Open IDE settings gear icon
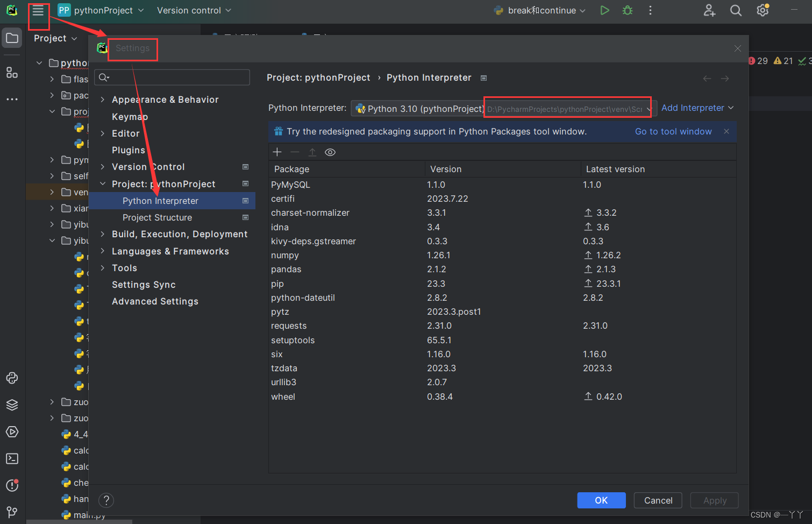Screen dimensions: 812x524 (x=763, y=10)
